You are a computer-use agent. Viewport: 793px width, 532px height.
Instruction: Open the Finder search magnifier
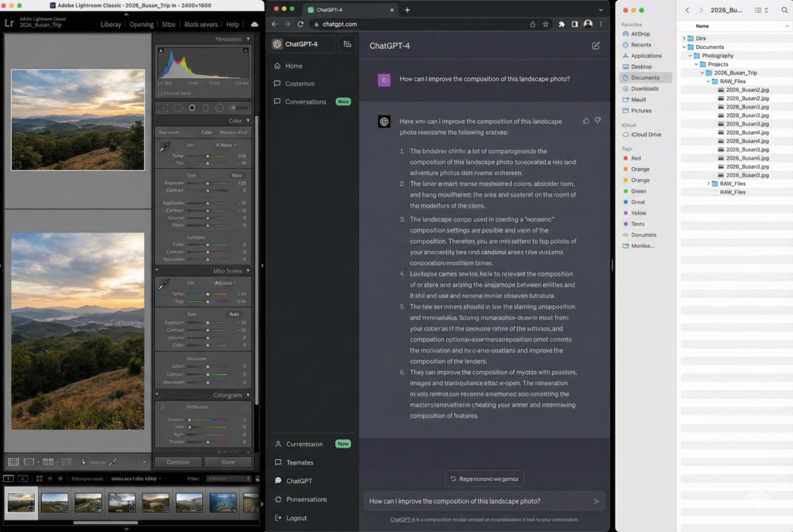click(785, 10)
